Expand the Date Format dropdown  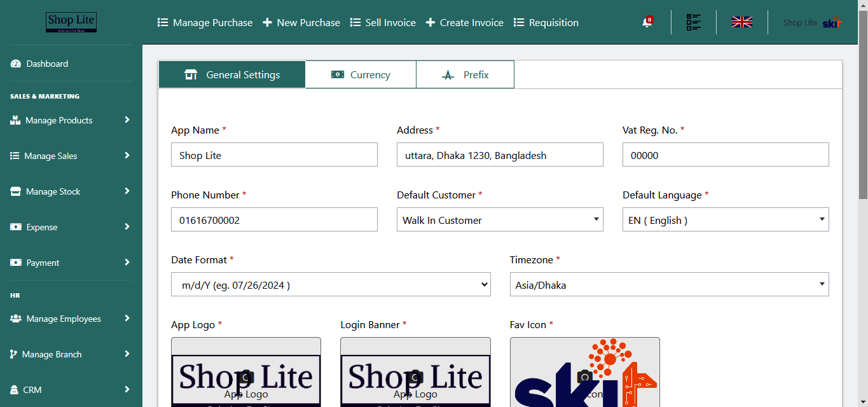tap(331, 284)
